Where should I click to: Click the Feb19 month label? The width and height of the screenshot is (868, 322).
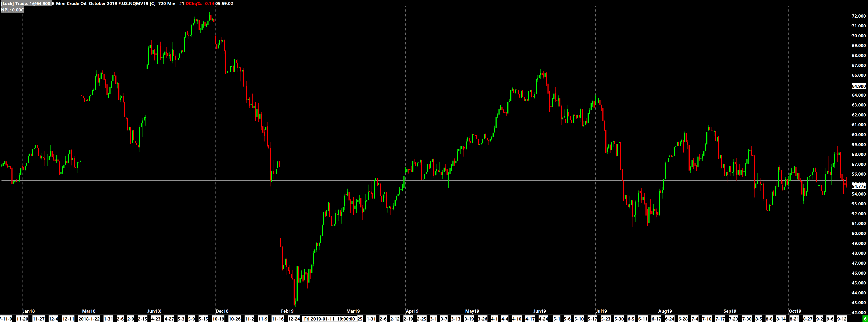point(287,311)
